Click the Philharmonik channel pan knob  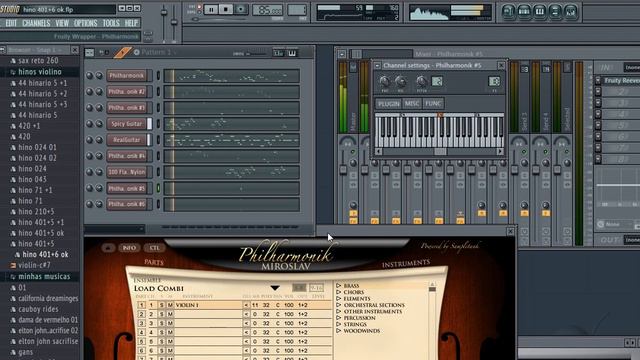[89, 76]
